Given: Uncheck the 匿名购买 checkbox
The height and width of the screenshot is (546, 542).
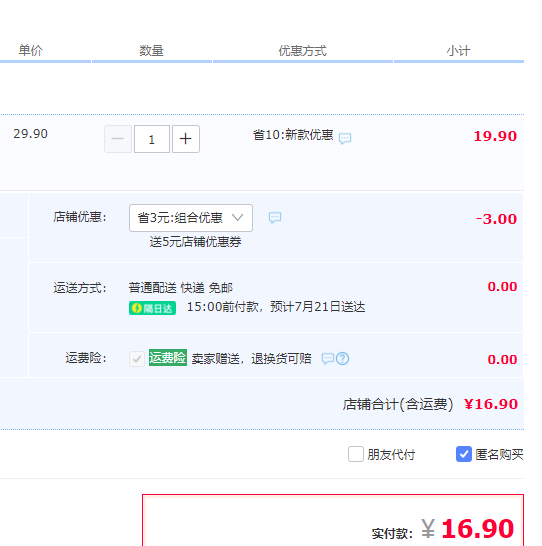Looking at the screenshot, I should [x=464, y=454].
